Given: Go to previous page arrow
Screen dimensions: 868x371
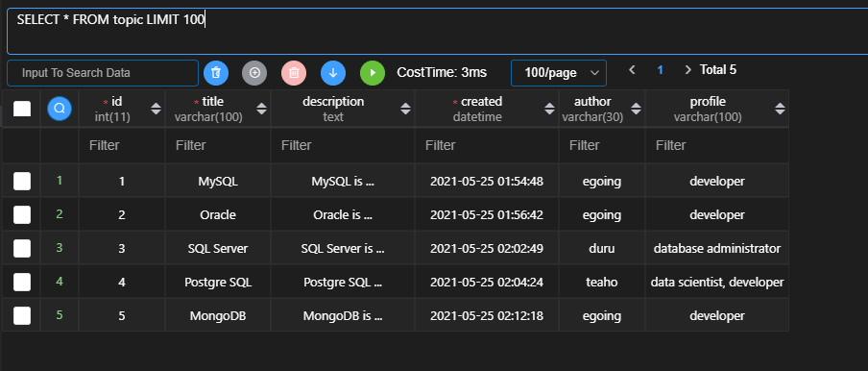Looking at the screenshot, I should [x=632, y=70].
